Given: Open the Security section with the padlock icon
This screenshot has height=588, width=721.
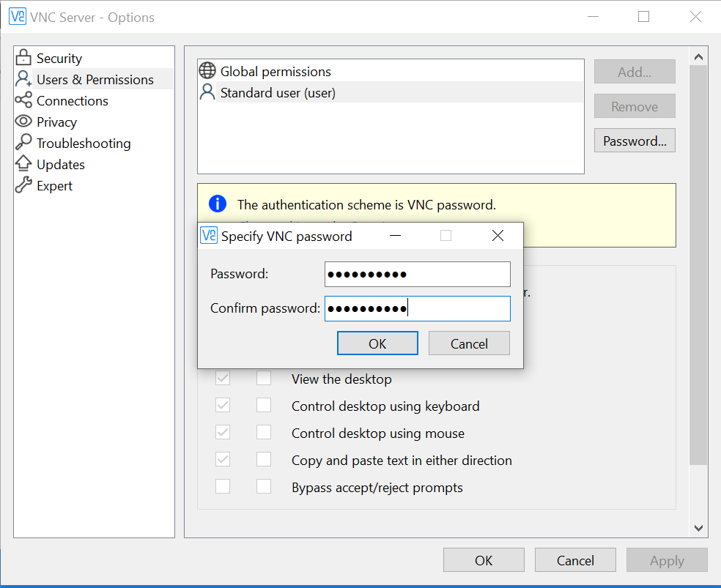Looking at the screenshot, I should pos(95,59).
